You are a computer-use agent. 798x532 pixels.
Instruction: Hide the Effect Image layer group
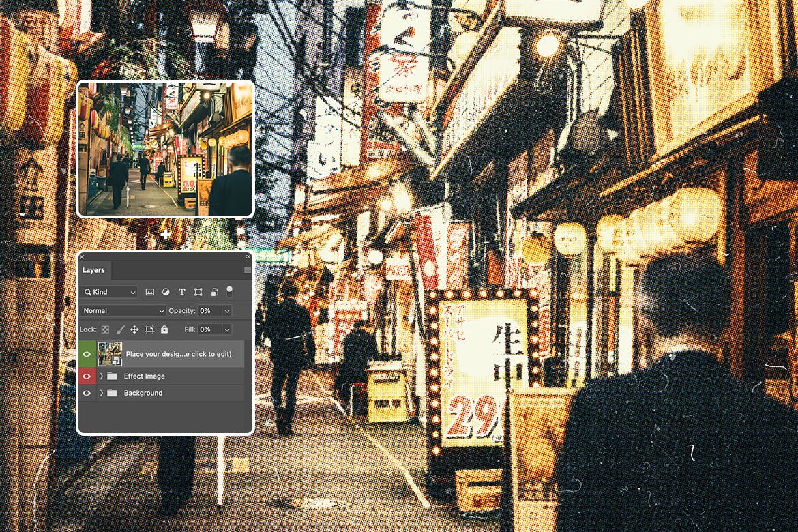pos(87,376)
